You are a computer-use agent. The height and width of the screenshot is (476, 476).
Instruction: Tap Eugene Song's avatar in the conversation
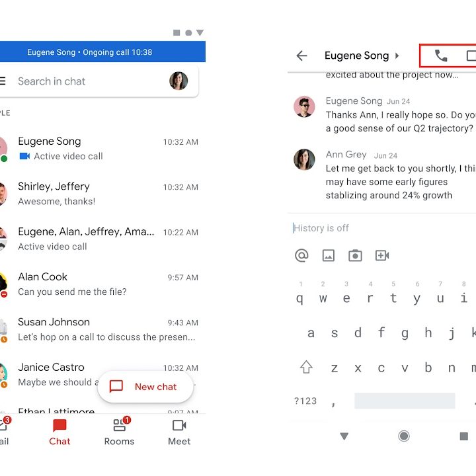tap(304, 107)
